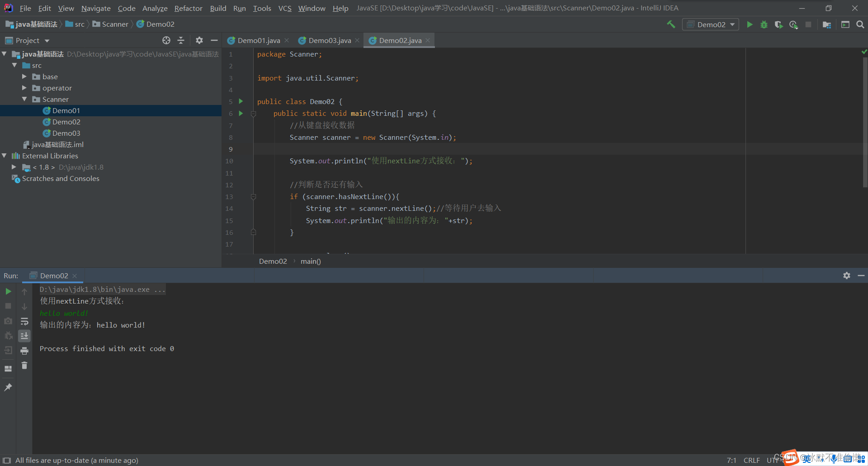Click the print console output icon
The height and width of the screenshot is (466, 868).
tap(24, 351)
